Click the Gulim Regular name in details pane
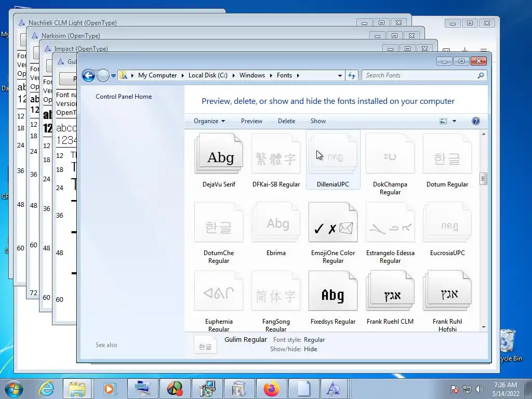This screenshot has height=399, width=532. pos(246,340)
